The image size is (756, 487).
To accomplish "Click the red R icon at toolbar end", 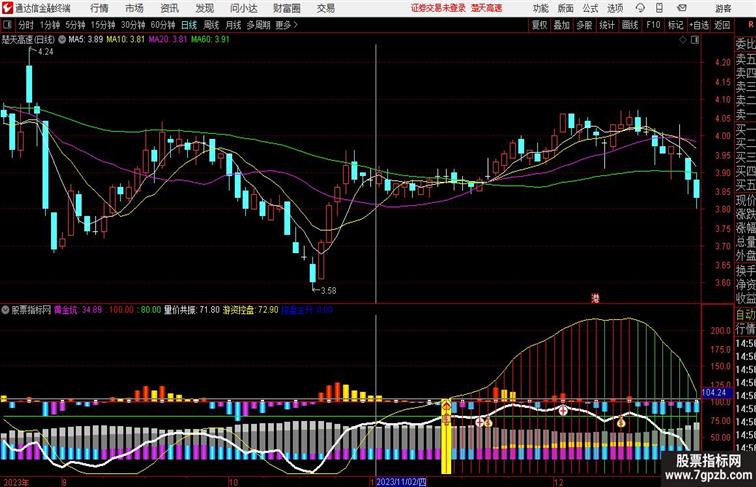I will (750, 25).
